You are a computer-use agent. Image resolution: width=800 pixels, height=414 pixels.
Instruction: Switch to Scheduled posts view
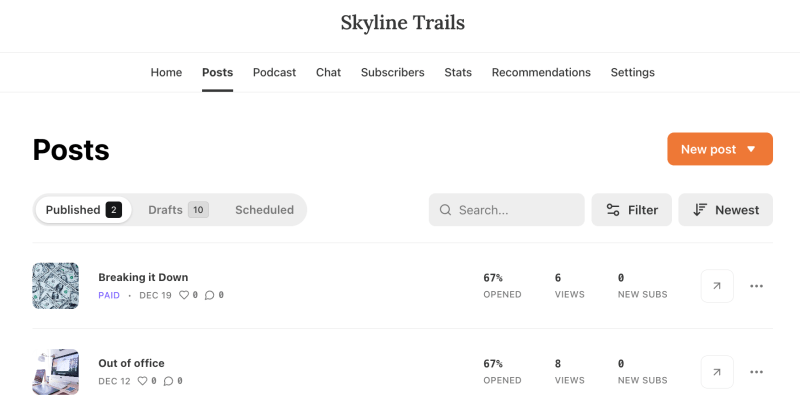point(264,210)
